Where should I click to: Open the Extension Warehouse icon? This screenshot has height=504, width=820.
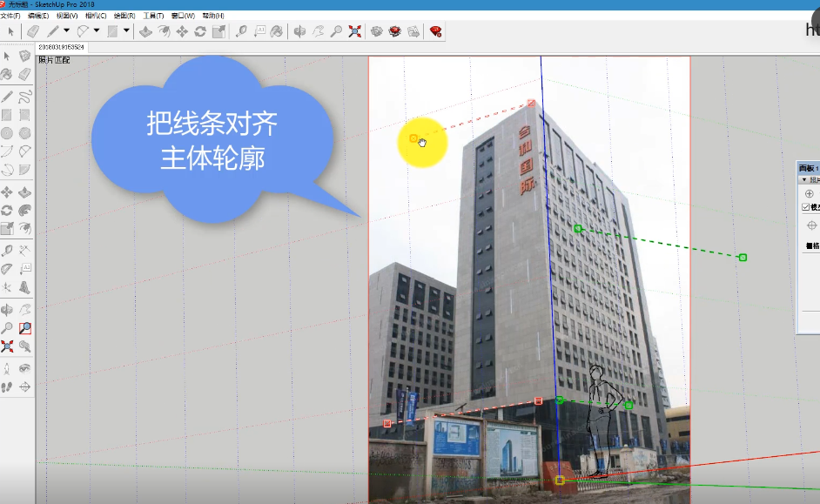click(395, 31)
